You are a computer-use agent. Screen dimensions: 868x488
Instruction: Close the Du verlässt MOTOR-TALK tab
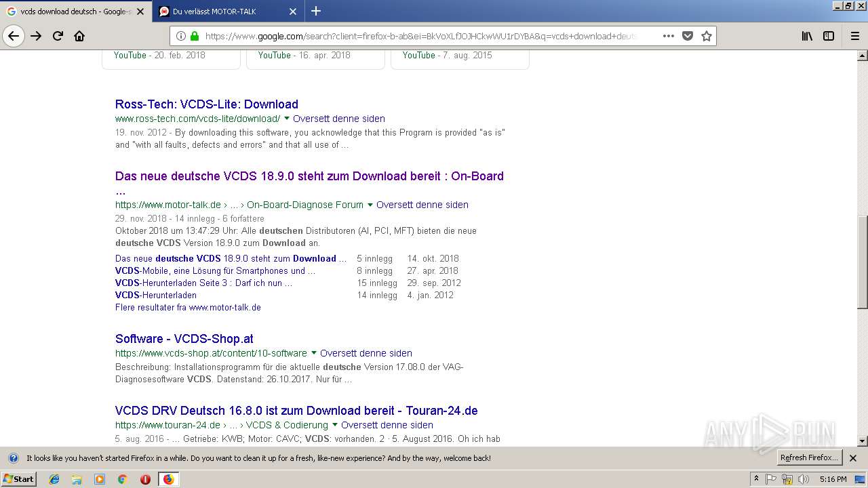293,12
